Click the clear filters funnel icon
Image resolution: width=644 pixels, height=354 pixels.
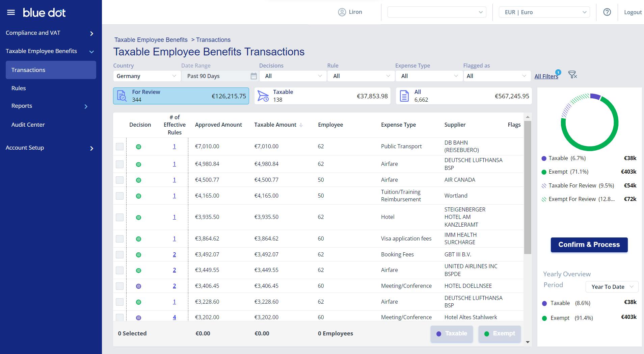(x=572, y=75)
